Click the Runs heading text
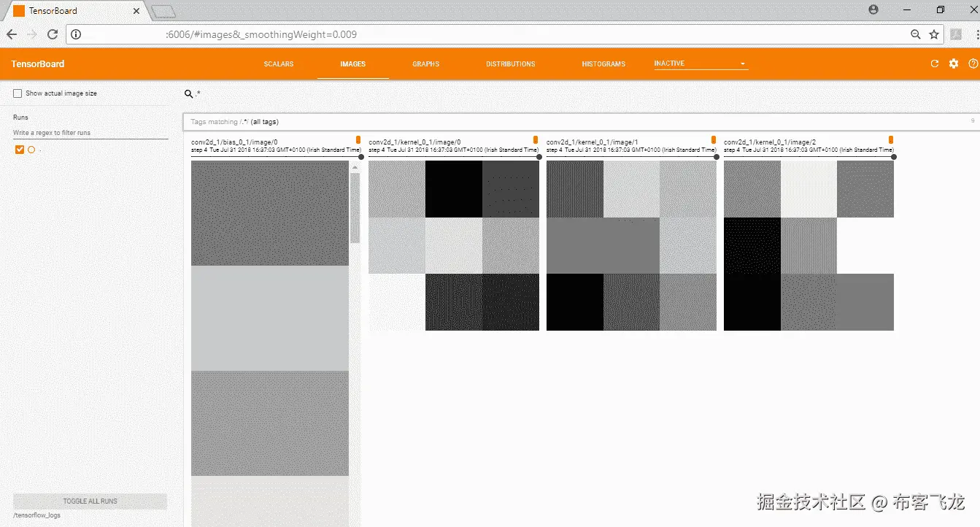 pos(20,117)
